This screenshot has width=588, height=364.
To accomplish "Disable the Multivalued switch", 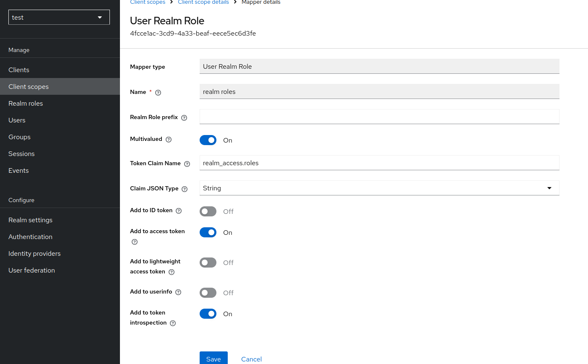I will click(208, 140).
